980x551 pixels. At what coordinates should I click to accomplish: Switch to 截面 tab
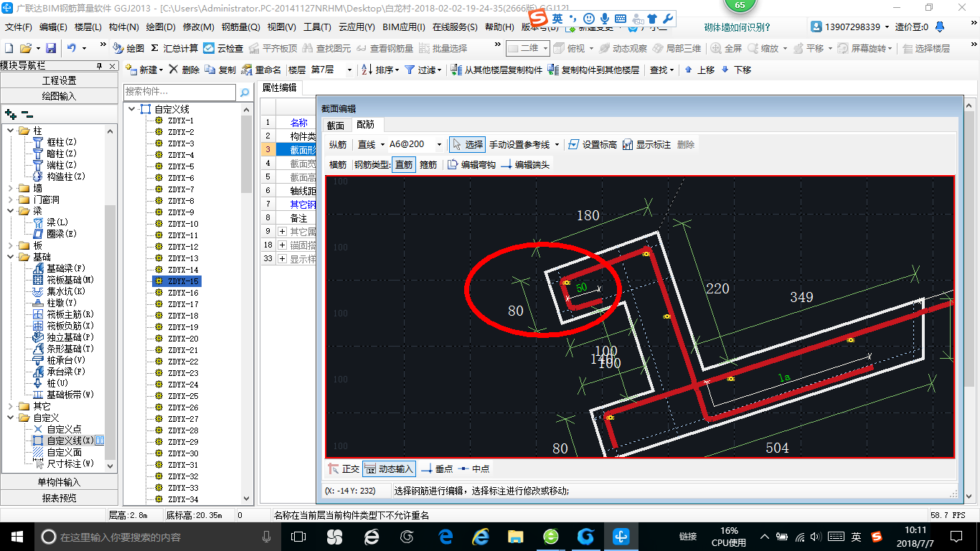336,125
